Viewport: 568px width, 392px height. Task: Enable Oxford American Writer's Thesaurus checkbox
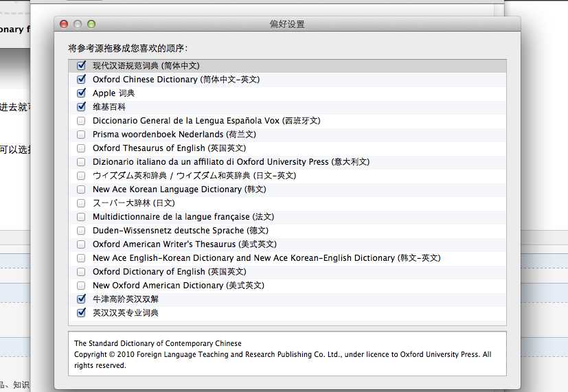point(81,244)
